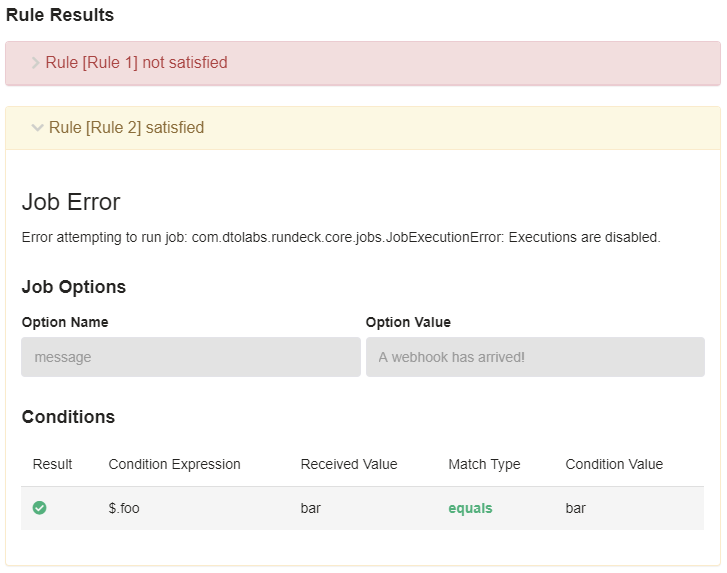Click the equals match type label
The height and width of the screenshot is (573, 727).
point(470,508)
